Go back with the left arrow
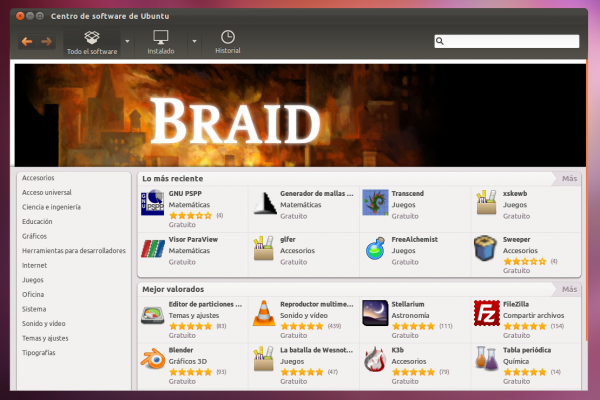 point(27,42)
